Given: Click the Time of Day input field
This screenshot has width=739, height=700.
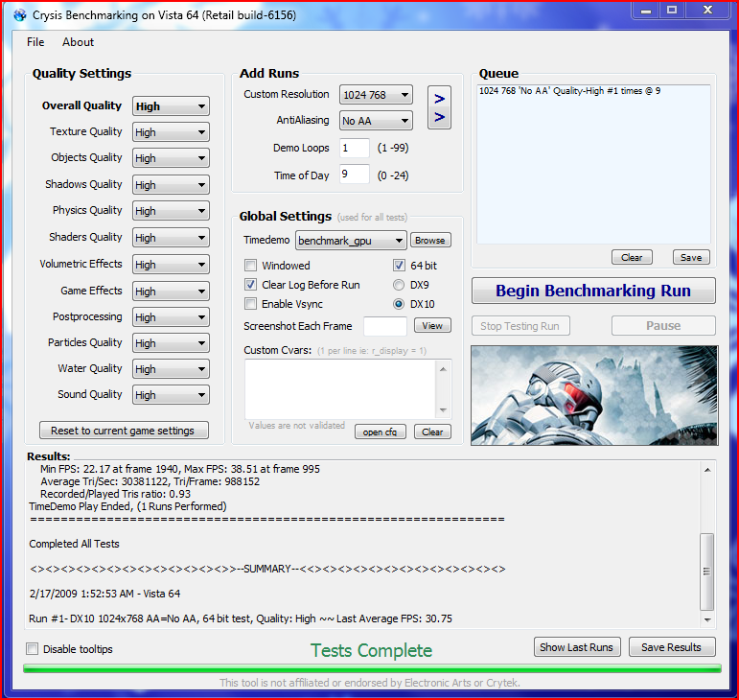Looking at the screenshot, I should [x=355, y=175].
